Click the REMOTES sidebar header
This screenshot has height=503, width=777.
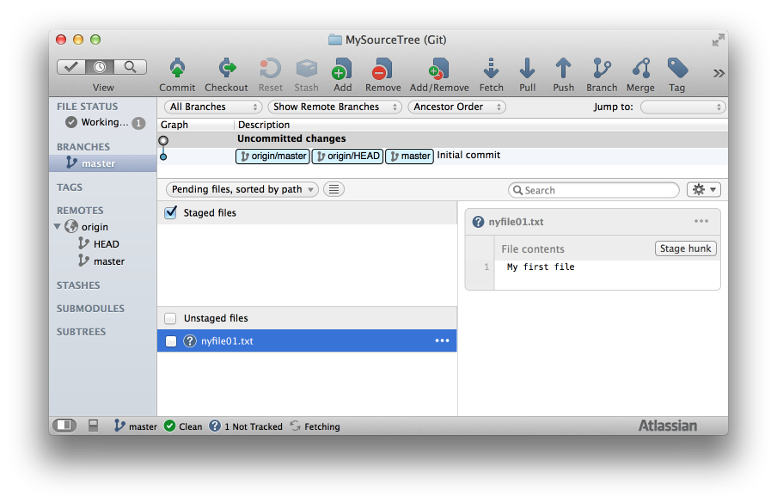tap(80, 210)
